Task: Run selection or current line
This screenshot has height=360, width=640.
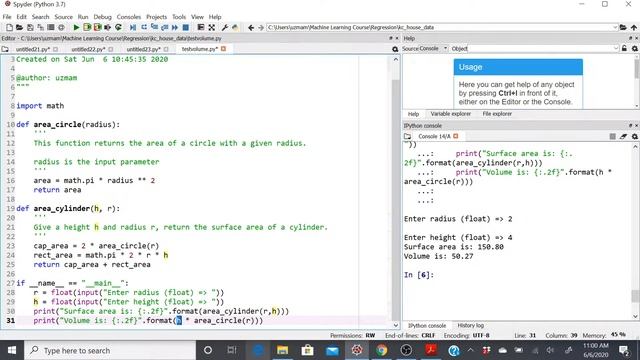Action: coord(108,27)
